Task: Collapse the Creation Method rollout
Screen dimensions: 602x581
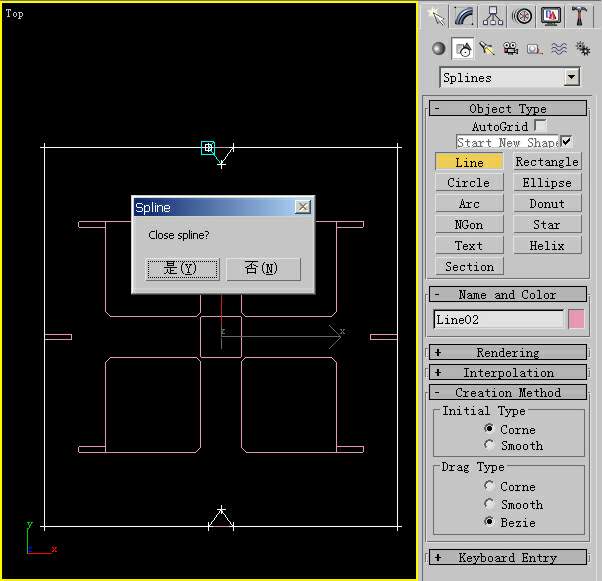Action: (x=508, y=392)
